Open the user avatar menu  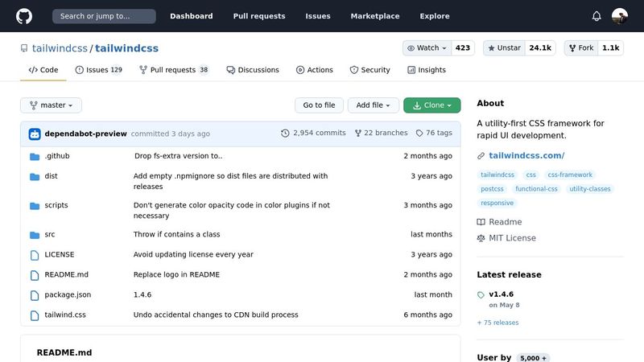619,16
